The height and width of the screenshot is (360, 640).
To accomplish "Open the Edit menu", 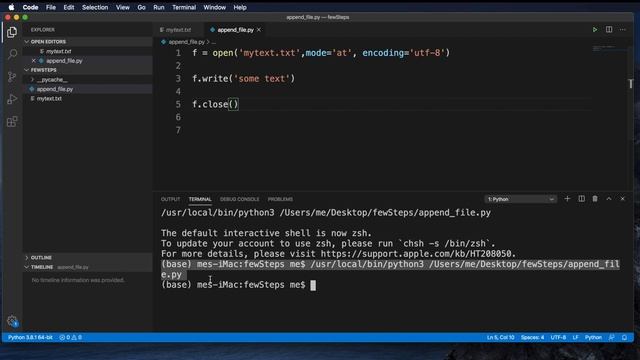I will (69, 7).
